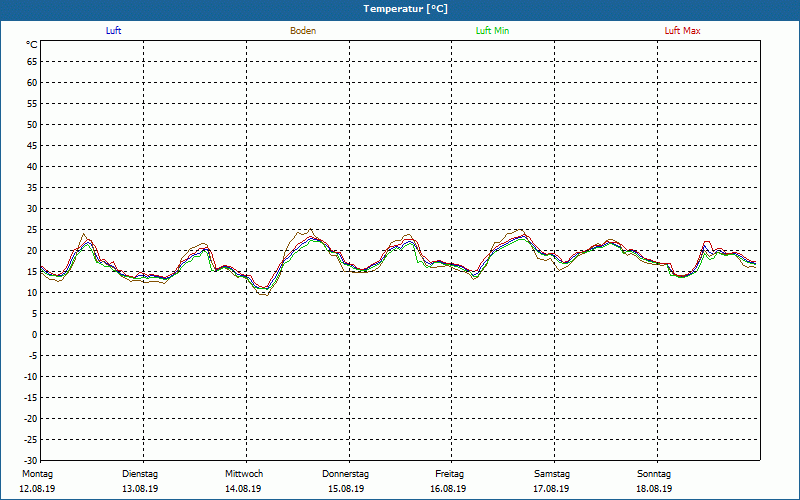
Task: Click the °C axis unit label
Action: [x=32, y=45]
